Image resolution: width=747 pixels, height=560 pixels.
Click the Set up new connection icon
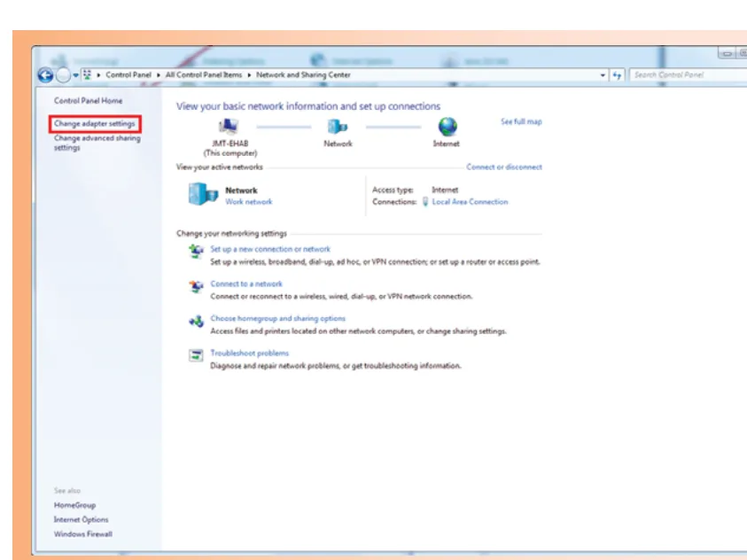[196, 251]
